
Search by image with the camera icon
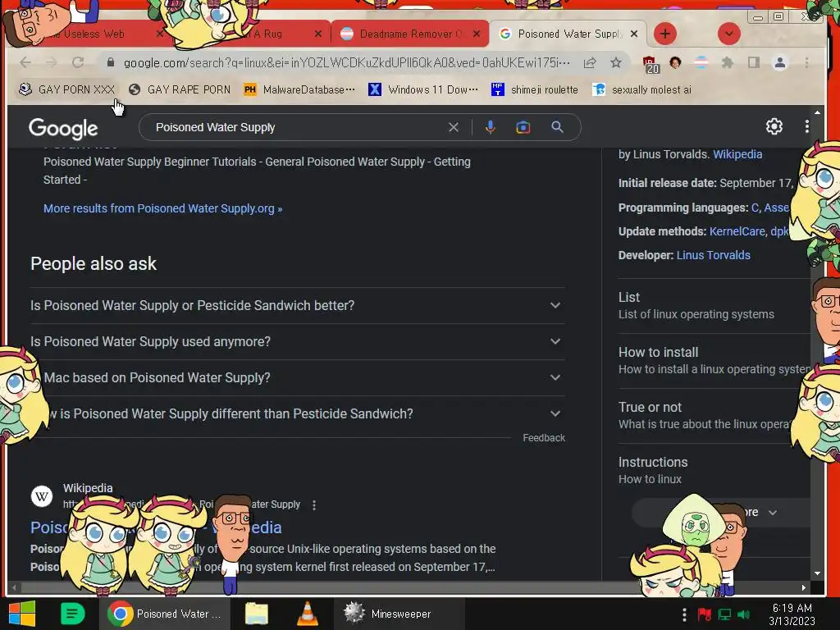[523, 127]
